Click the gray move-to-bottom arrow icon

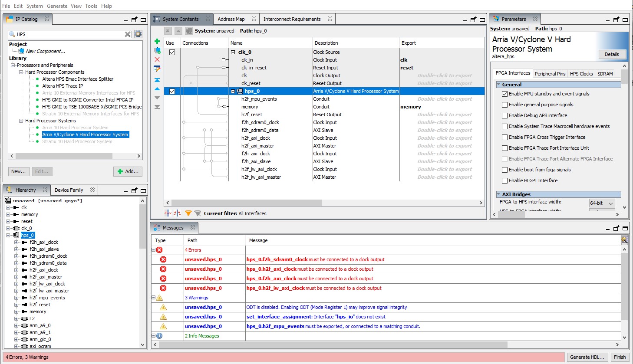[x=157, y=107]
